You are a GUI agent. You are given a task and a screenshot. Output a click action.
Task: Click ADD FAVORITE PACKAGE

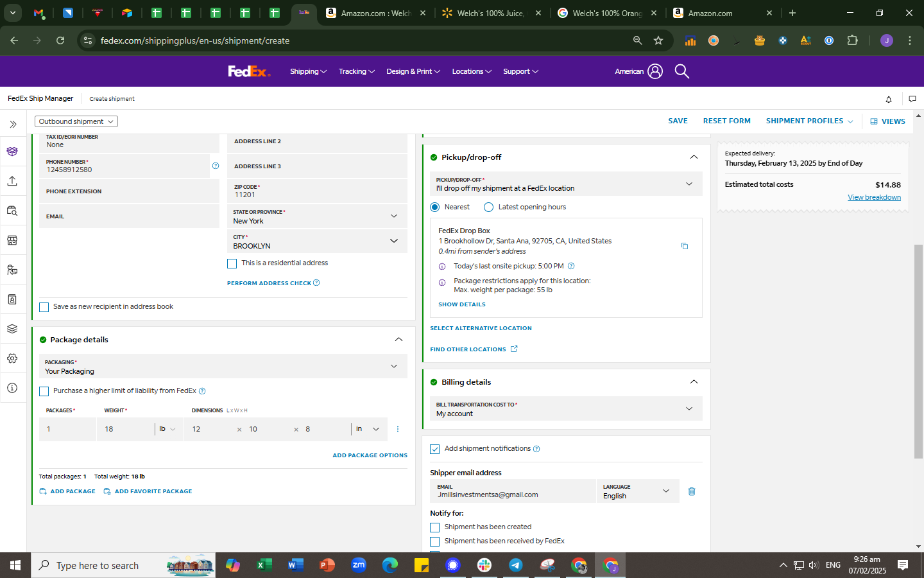point(148,491)
